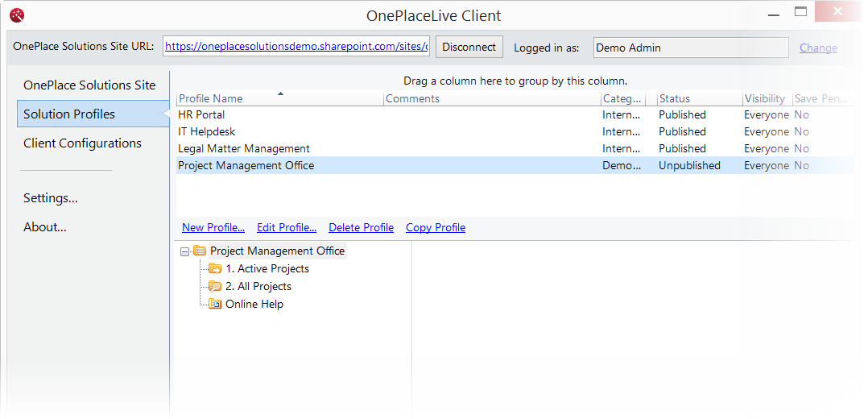Viewport: 868px width, 419px height.
Task: Click the New Profile... link
Action: pyautogui.click(x=213, y=228)
